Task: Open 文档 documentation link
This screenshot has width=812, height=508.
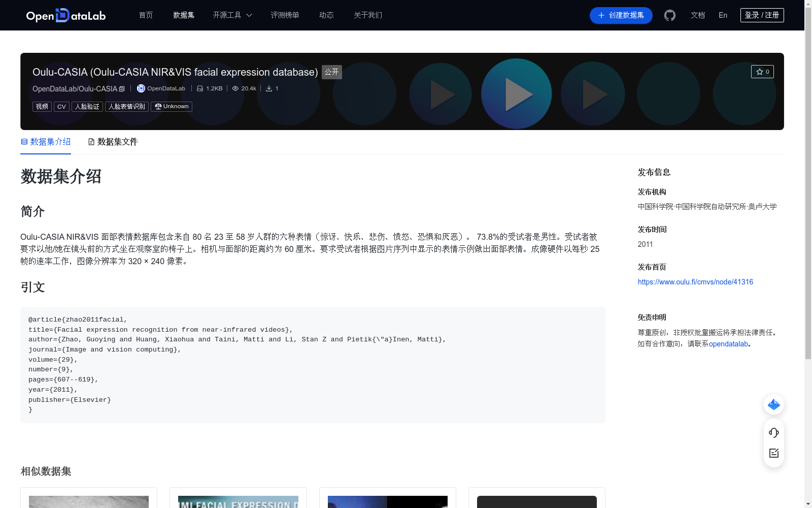Action: 698,15
